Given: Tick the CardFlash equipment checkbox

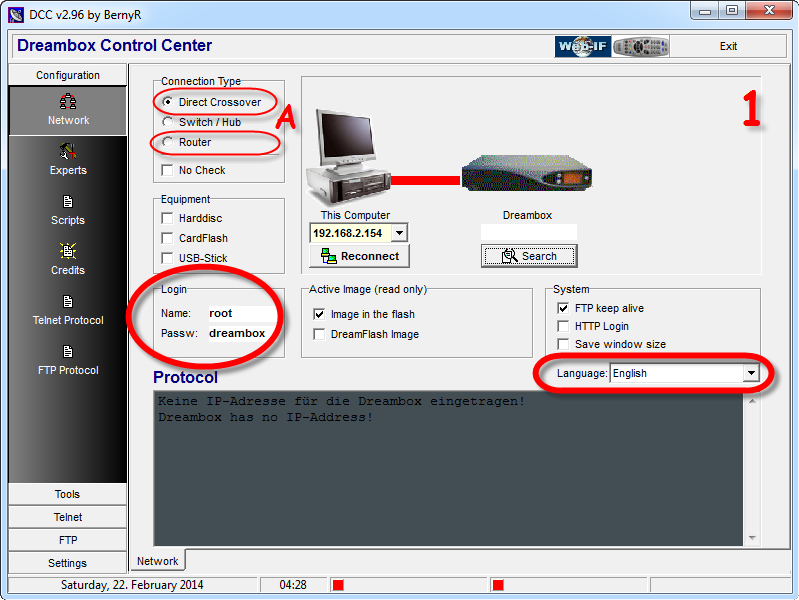Looking at the screenshot, I should (x=167, y=238).
